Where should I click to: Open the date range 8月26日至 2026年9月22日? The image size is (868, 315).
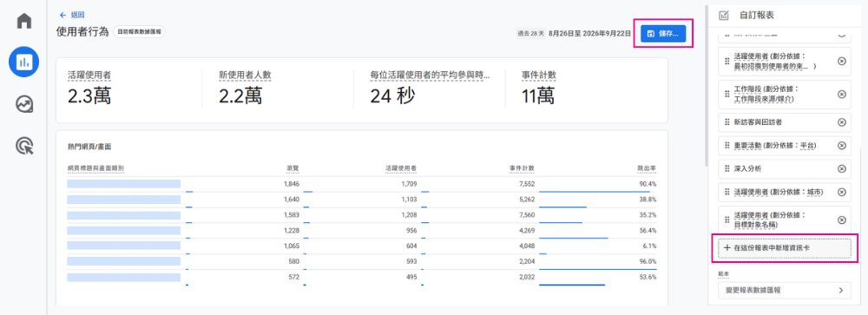(589, 33)
